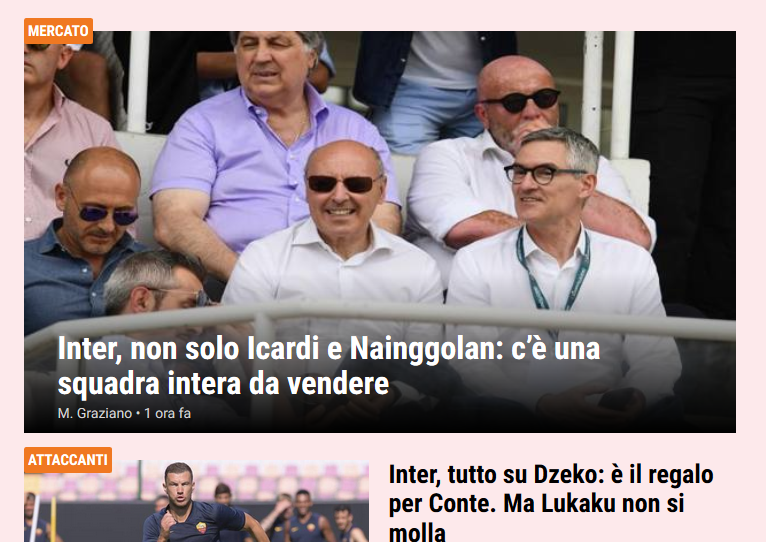The width and height of the screenshot is (766, 542).
Task: Open the Dzeko training thumbnail image
Action: [x=196, y=501]
